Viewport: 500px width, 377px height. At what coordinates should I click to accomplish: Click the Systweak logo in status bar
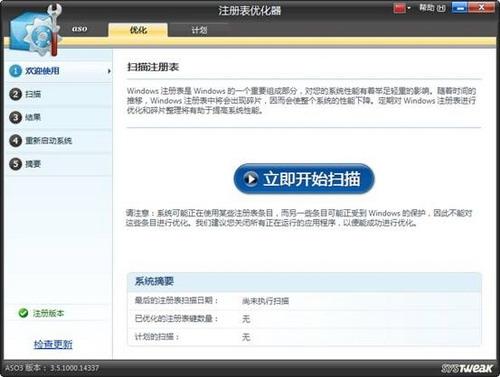467,368
